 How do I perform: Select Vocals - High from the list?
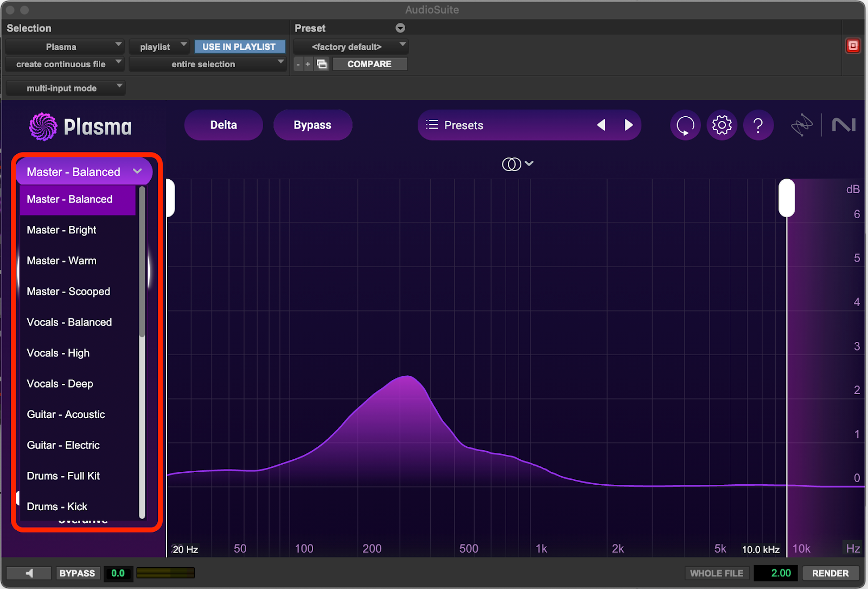click(x=58, y=353)
